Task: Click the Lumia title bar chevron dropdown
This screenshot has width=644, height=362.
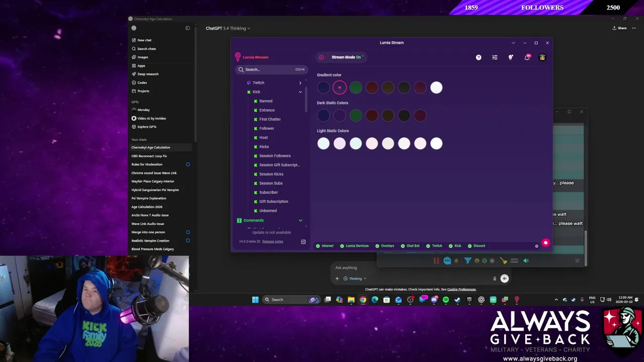Action: (x=513, y=43)
